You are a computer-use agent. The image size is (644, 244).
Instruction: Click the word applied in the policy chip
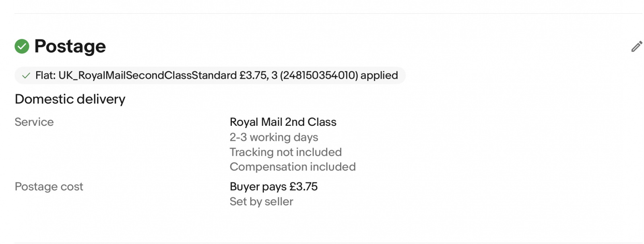coord(379,76)
